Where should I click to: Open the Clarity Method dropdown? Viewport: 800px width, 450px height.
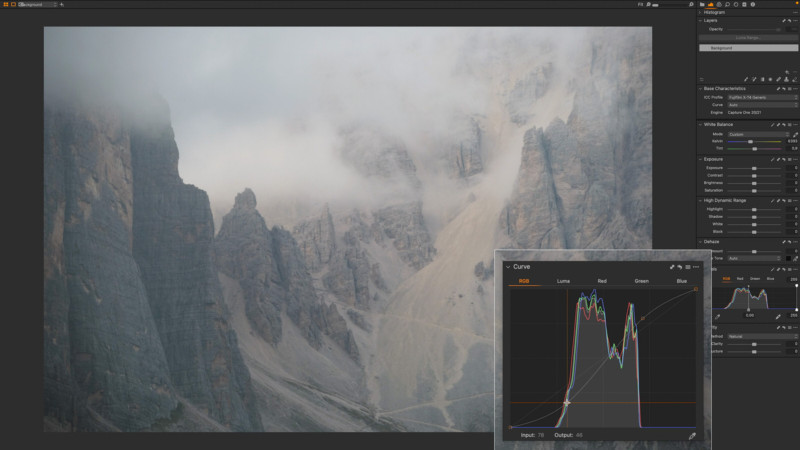coord(763,336)
